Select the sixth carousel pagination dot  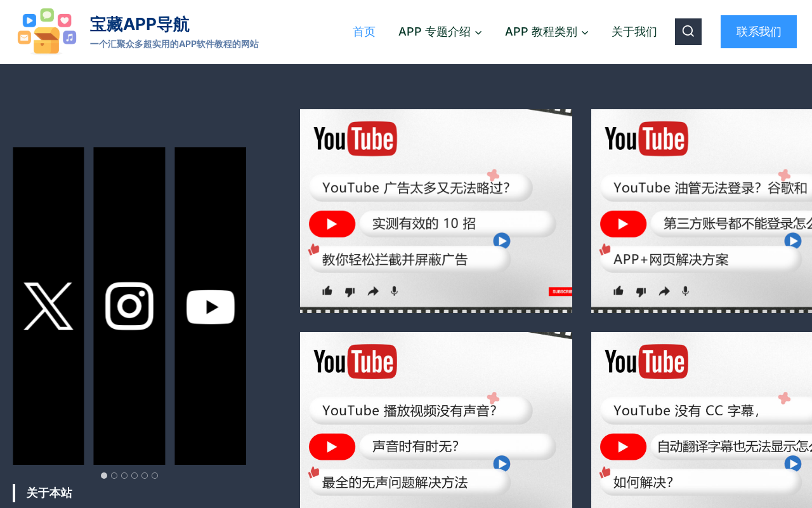pos(155,476)
